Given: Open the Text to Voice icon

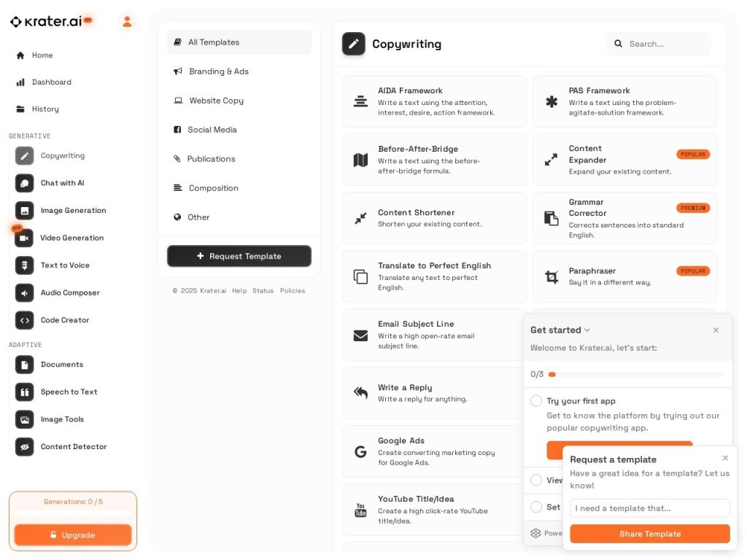Looking at the screenshot, I should [x=24, y=265].
